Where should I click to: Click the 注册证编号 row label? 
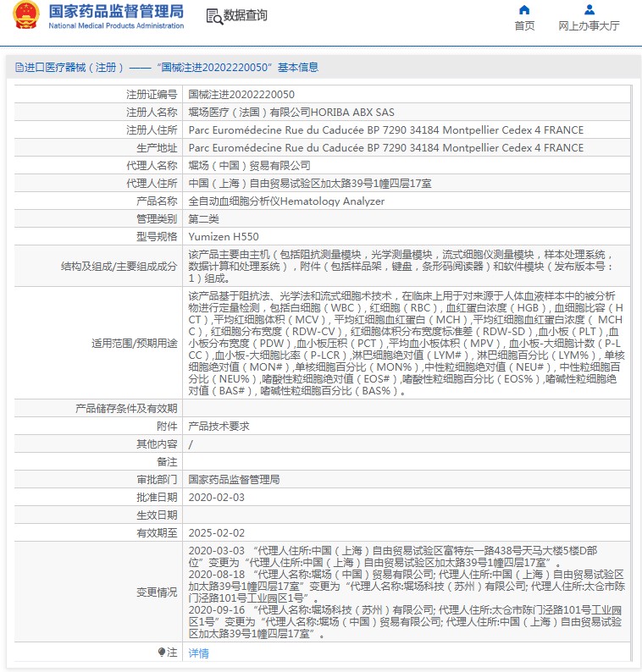pyautogui.click(x=152, y=94)
